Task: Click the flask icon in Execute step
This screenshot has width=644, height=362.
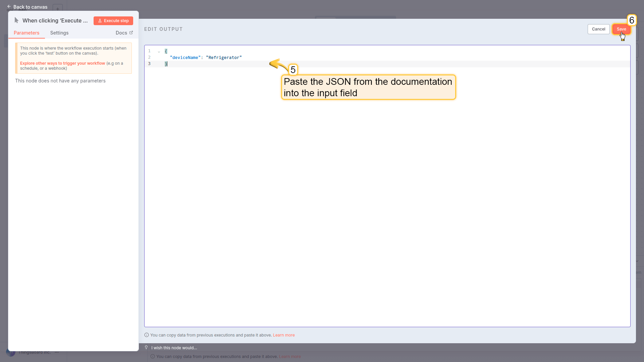Action: click(100, 21)
